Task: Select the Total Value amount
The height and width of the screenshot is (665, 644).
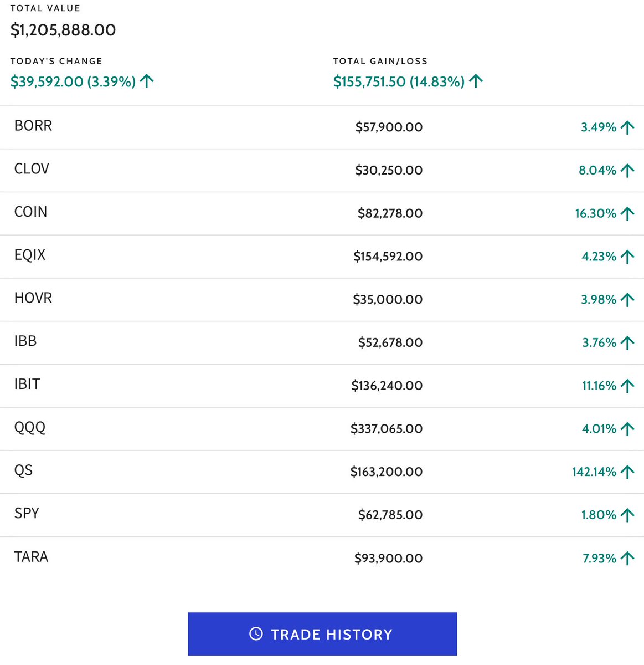Action: coord(63,30)
